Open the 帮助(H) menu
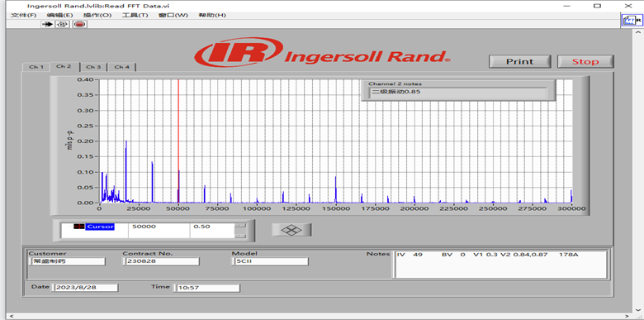 click(x=212, y=15)
